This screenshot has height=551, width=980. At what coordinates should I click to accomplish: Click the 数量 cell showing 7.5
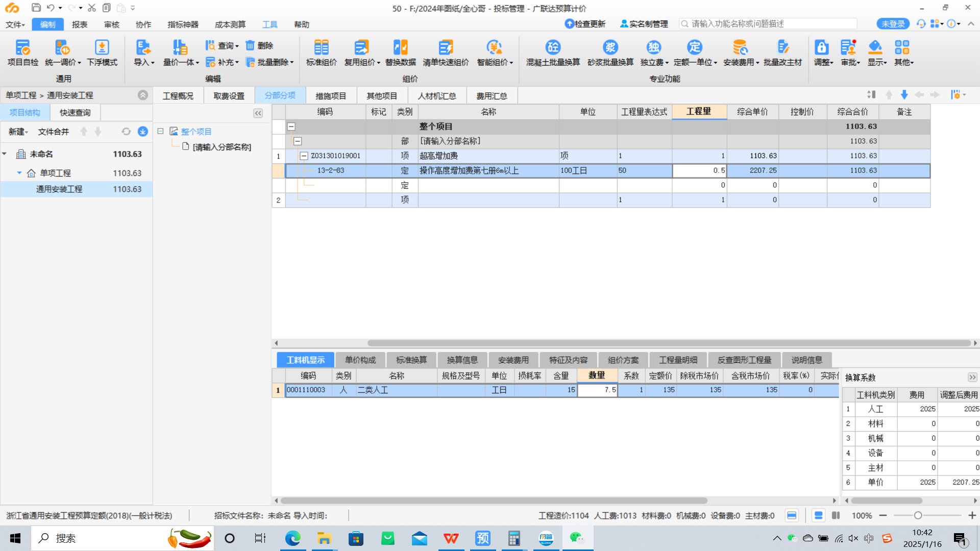point(597,390)
